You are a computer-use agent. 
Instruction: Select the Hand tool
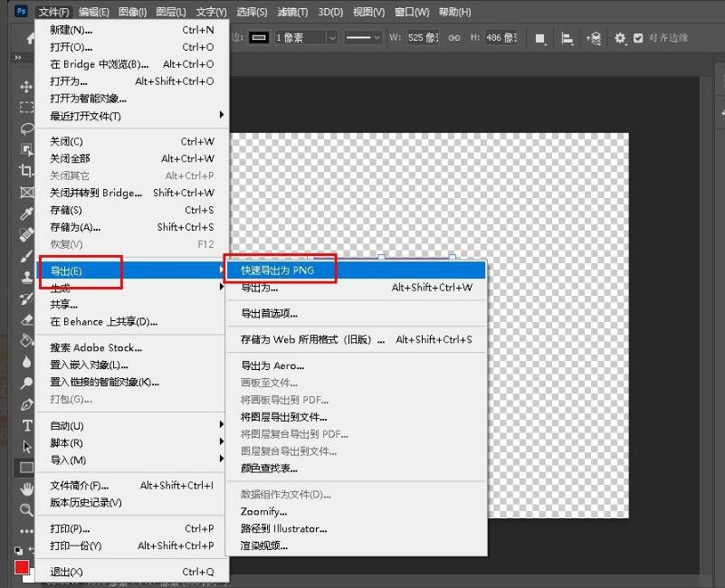tap(27, 487)
